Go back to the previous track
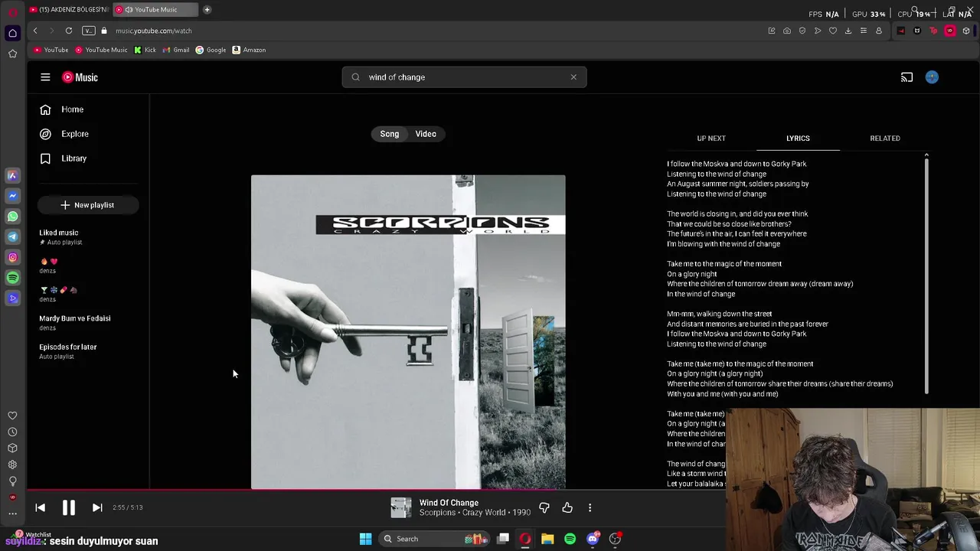 (x=40, y=507)
